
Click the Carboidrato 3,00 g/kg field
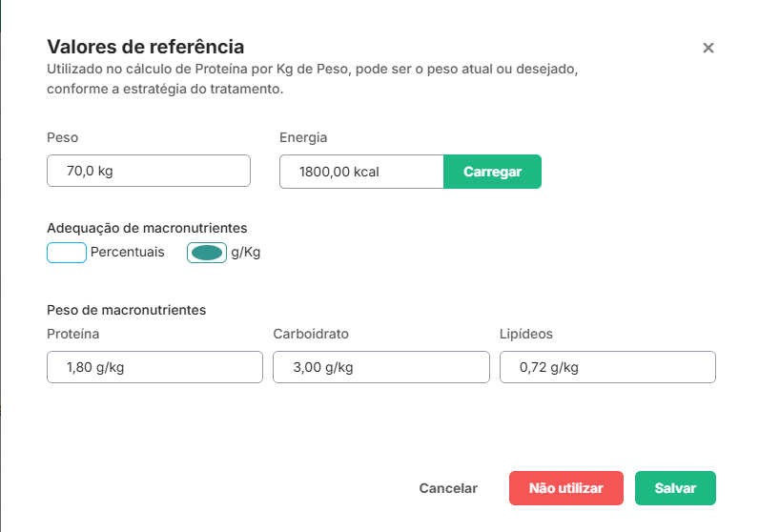381,367
